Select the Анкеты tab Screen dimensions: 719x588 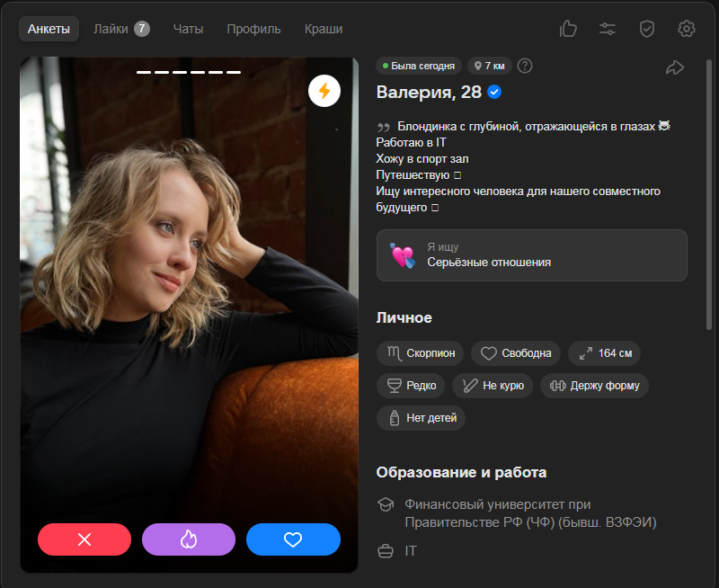pyautogui.click(x=49, y=29)
